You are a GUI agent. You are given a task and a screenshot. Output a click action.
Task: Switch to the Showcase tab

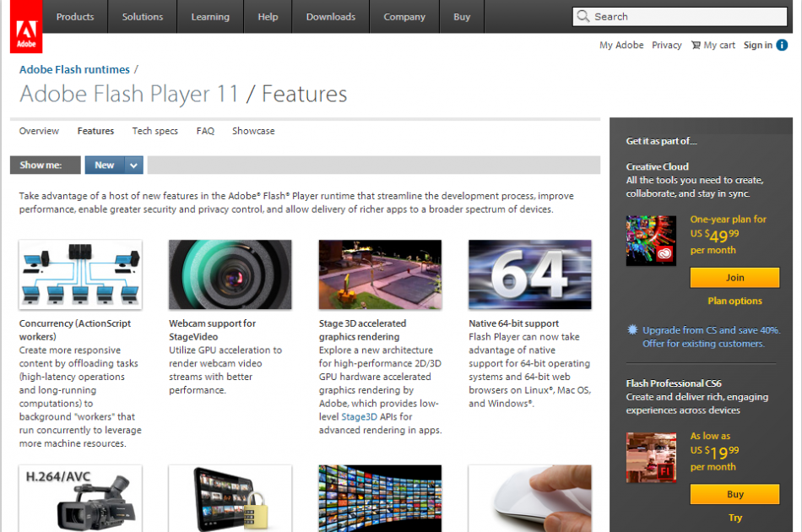coord(253,131)
